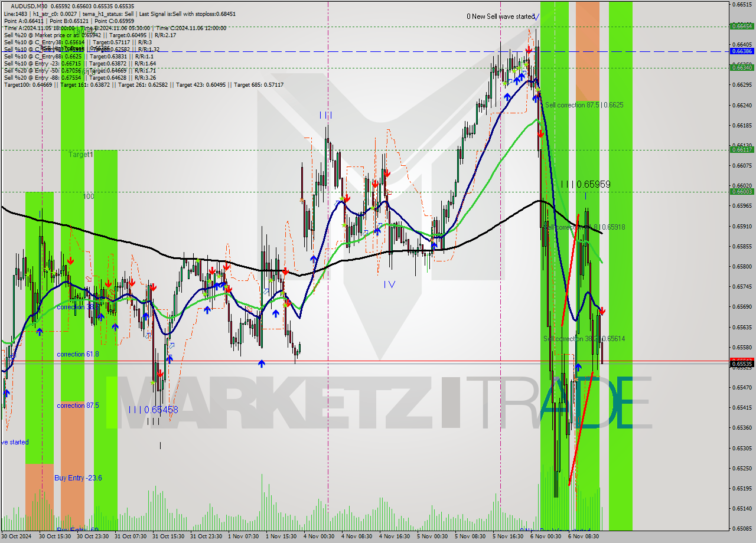Click the 0.65360 price axis value

coord(742,427)
